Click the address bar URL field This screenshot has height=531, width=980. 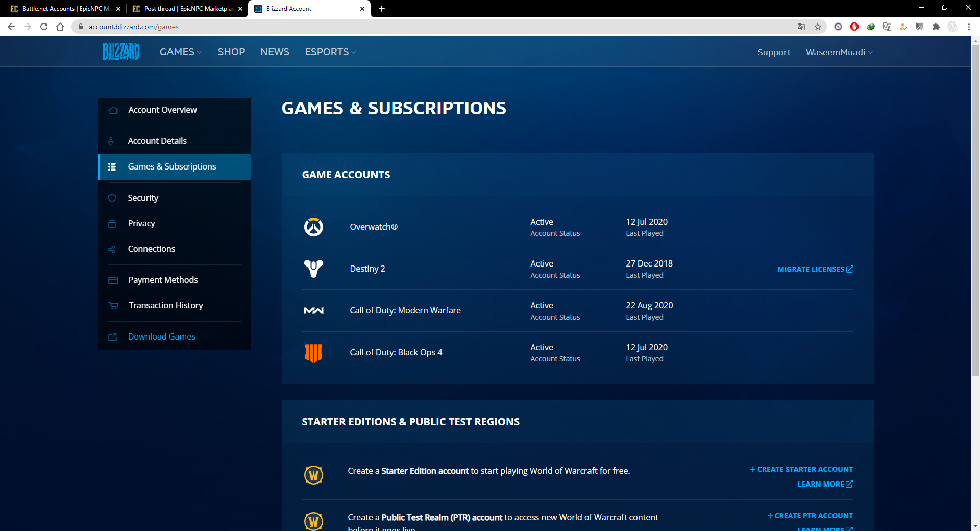point(439,27)
